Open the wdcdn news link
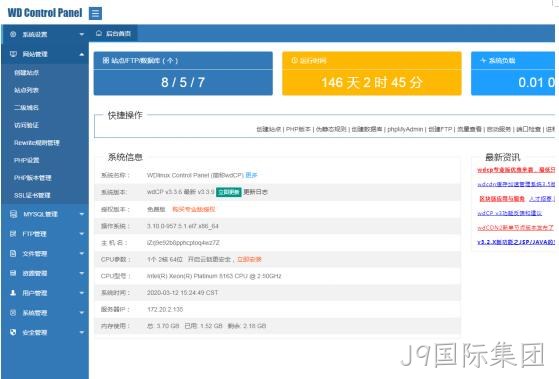559x379 pixels. click(x=516, y=184)
